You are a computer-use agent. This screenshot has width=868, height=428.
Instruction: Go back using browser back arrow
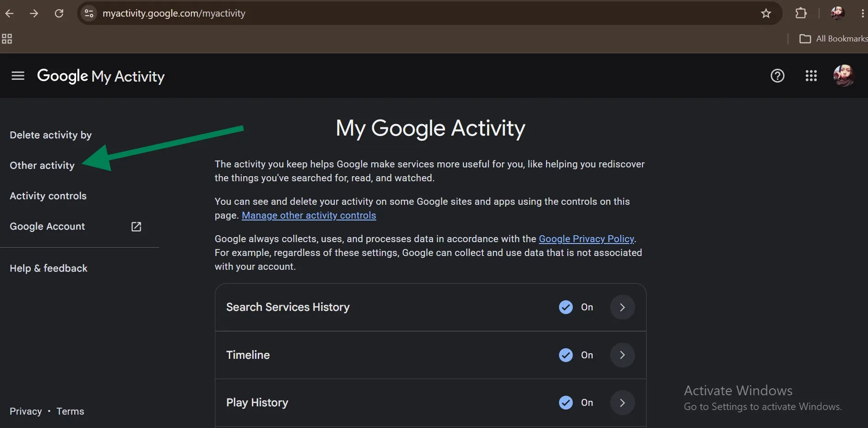(9, 13)
